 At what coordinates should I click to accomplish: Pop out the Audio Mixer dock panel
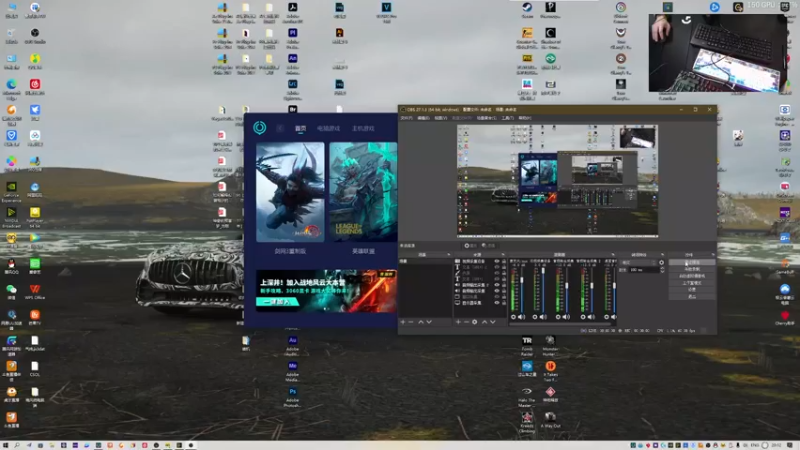tap(613, 255)
